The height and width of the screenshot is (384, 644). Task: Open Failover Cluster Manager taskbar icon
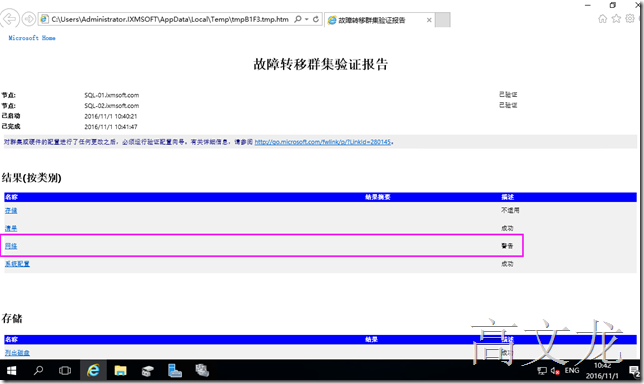[202, 371]
